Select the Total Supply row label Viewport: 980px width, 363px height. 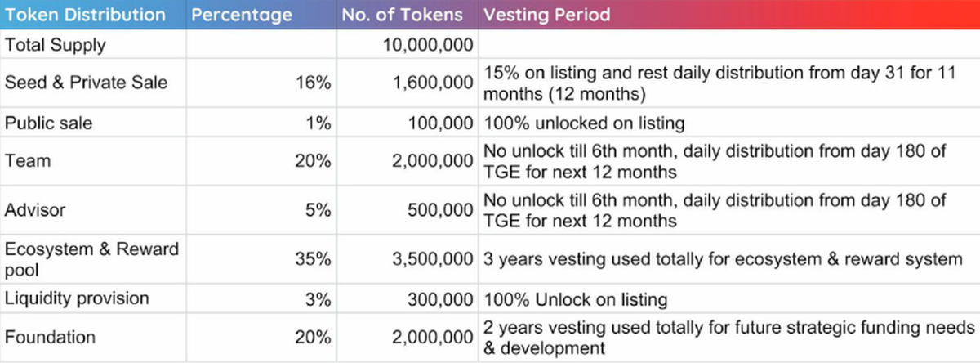(56, 45)
